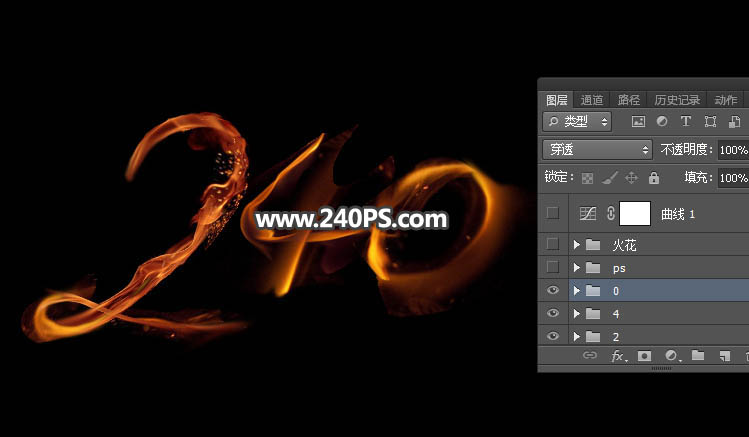
Task: Click lock transparent pixels icon
Action: (588, 178)
